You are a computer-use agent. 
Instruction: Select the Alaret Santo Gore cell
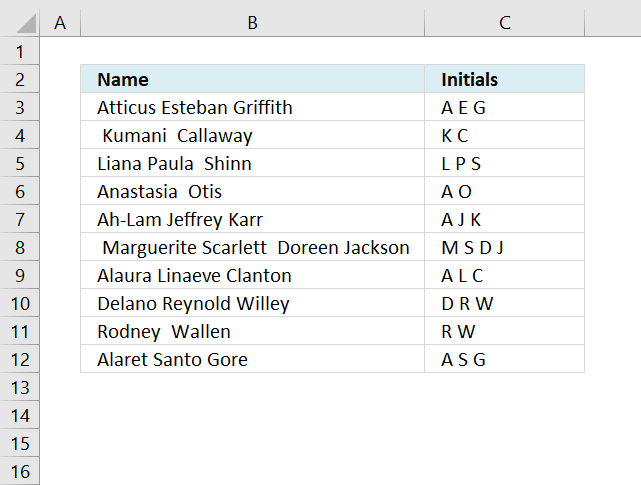click(x=252, y=359)
